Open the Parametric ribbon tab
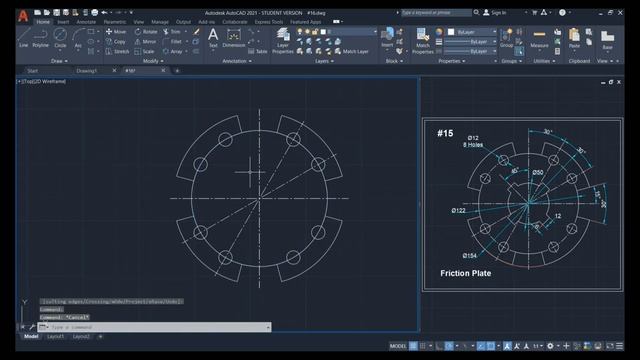The height and width of the screenshot is (360, 640). [115, 22]
